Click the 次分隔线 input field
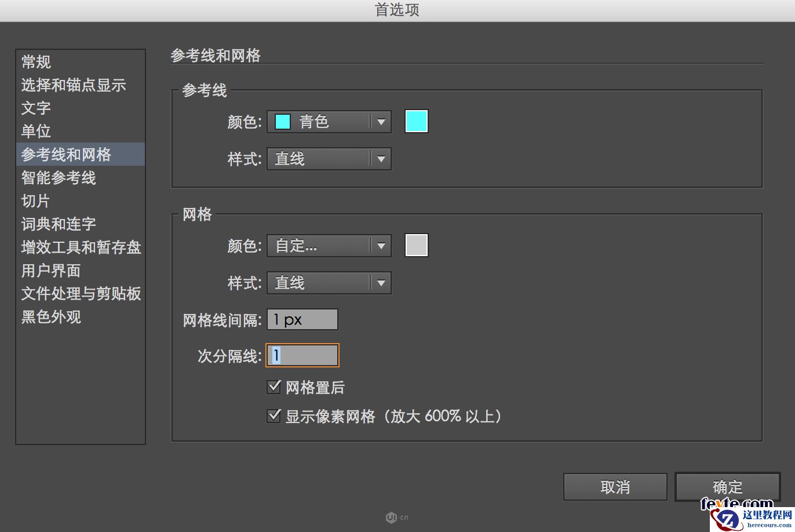Screen dimensions: 795x532 [x=301, y=355]
